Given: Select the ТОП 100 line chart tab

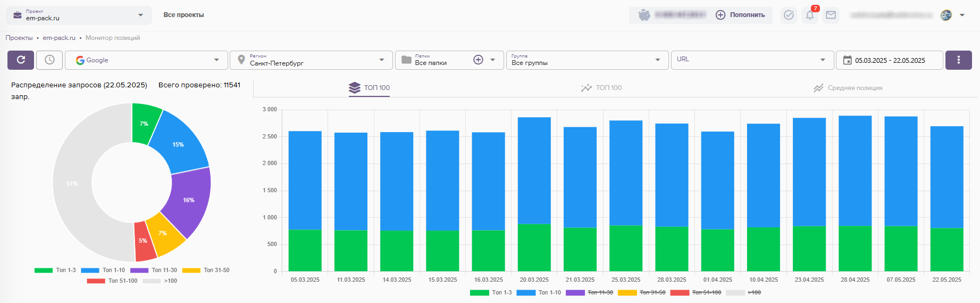Looking at the screenshot, I should coord(601,88).
